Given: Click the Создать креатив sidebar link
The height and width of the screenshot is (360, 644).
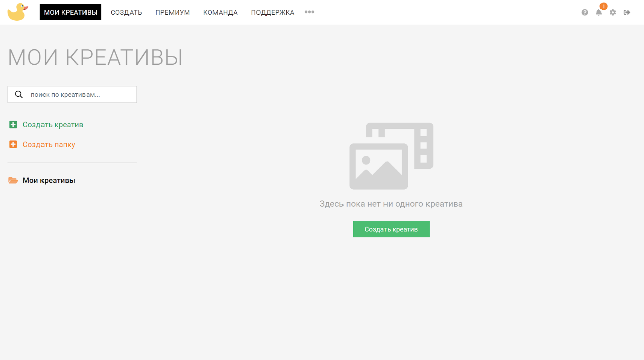Looking at the screenshot, I should click(53, 125).
